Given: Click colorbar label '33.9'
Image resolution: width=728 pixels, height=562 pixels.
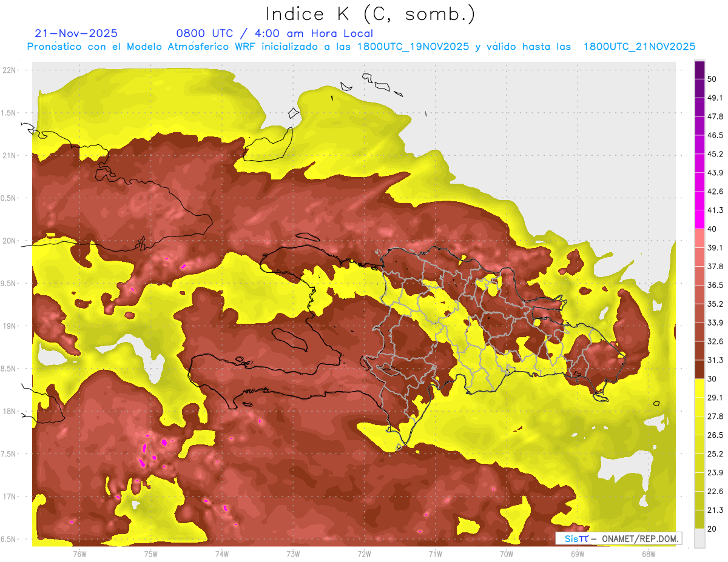Looking at the screenshot, I should (715, 323).
